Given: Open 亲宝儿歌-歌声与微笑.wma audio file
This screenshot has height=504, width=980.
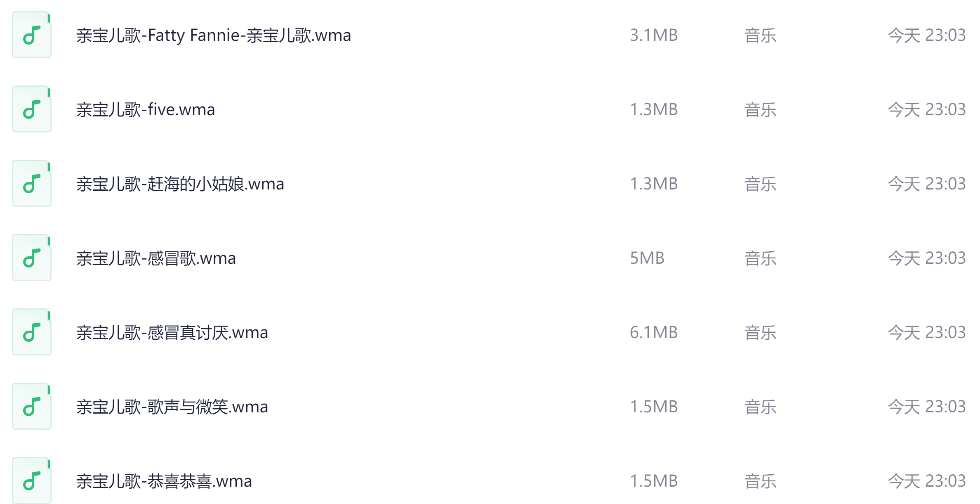Looking at the screenshot, I should coord(172,407).
